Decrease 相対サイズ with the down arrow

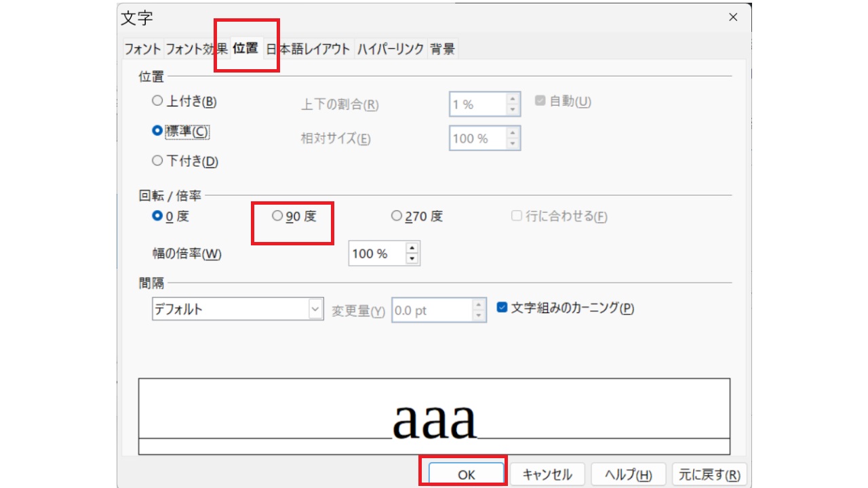(513, 143)
